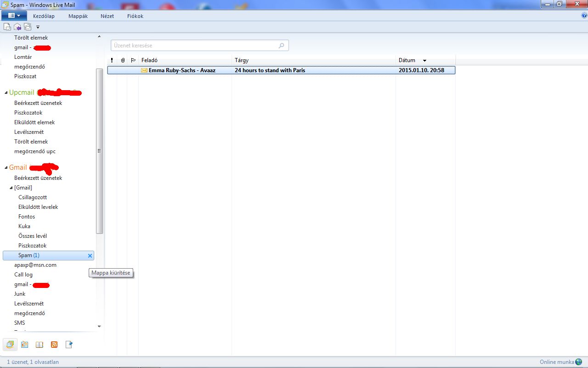The height and width of the screenshot is (368, 588).
Task: Open the Junk folder
Action: click(20, 294)
